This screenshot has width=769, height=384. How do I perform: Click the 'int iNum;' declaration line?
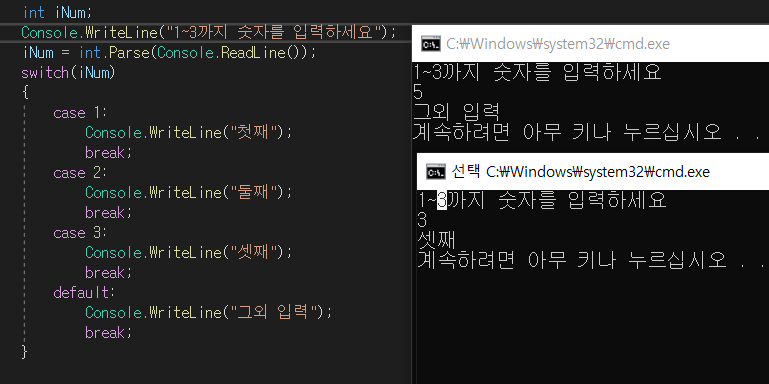tap(57, 12)
